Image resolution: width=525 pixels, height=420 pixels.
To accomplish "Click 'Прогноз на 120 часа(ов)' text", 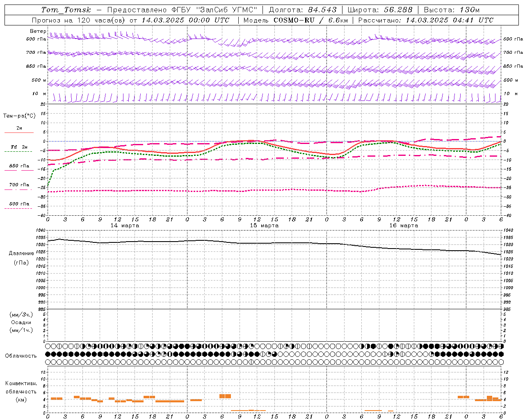I will (x=79, y=20).
